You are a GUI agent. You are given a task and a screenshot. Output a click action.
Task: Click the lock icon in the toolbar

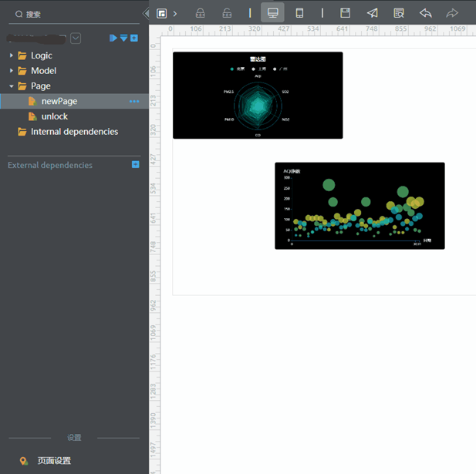[x=200, y=13]
